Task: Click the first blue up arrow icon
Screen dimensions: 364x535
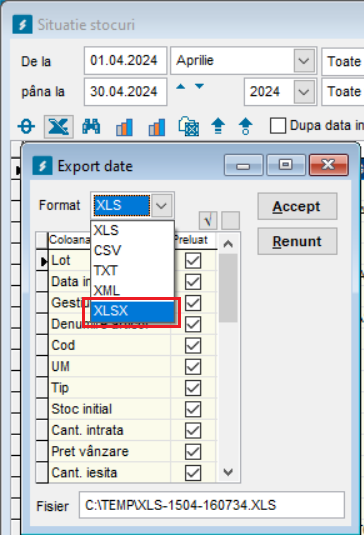Action: (218, 126)
